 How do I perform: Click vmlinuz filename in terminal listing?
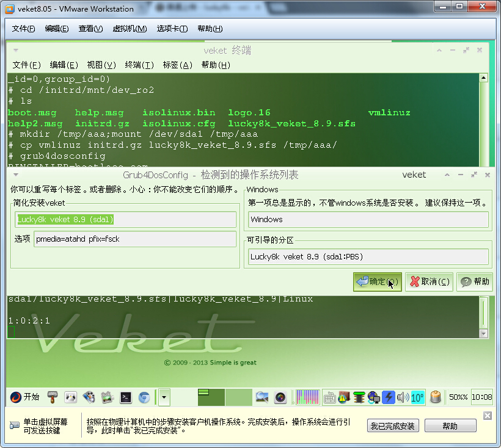click(389, 113)
